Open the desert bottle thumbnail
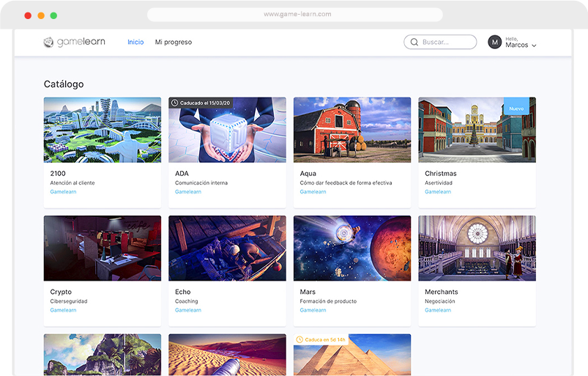The height and width of the screenshot is (376, 588). (x=227, y=355)
